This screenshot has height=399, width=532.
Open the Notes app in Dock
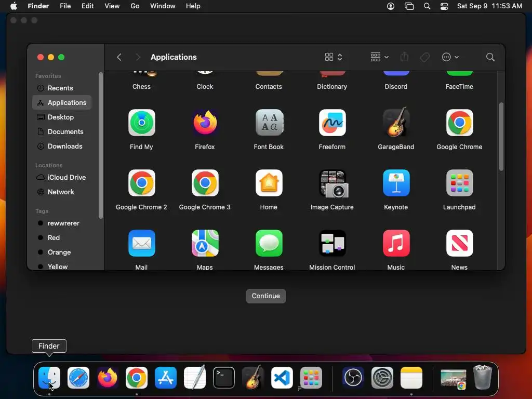411,377
